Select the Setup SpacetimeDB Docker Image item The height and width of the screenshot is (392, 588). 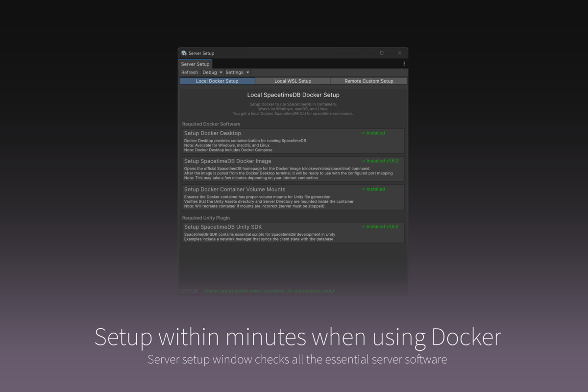293,169
